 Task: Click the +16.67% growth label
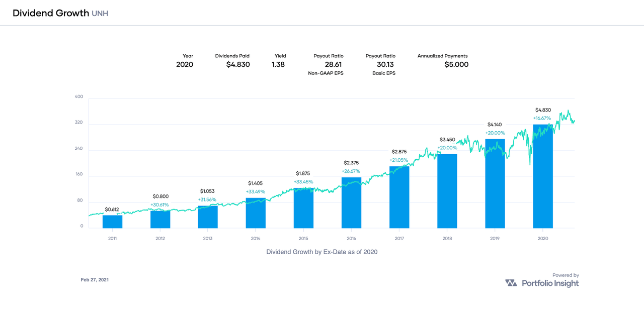tap(543, 119)
